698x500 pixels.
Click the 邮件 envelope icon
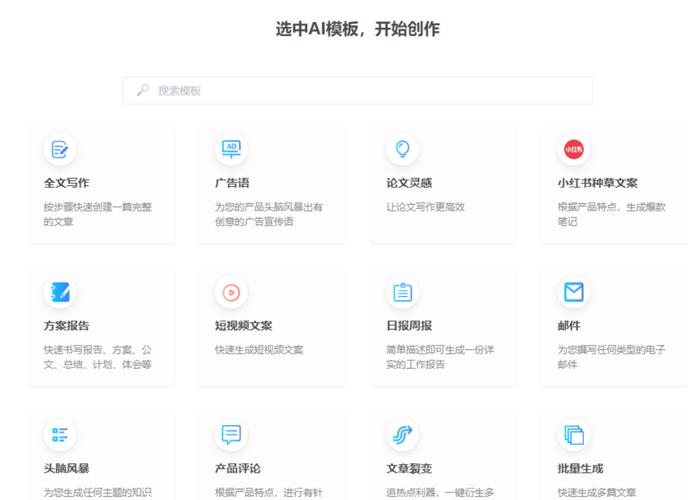(x=574, y=292)
